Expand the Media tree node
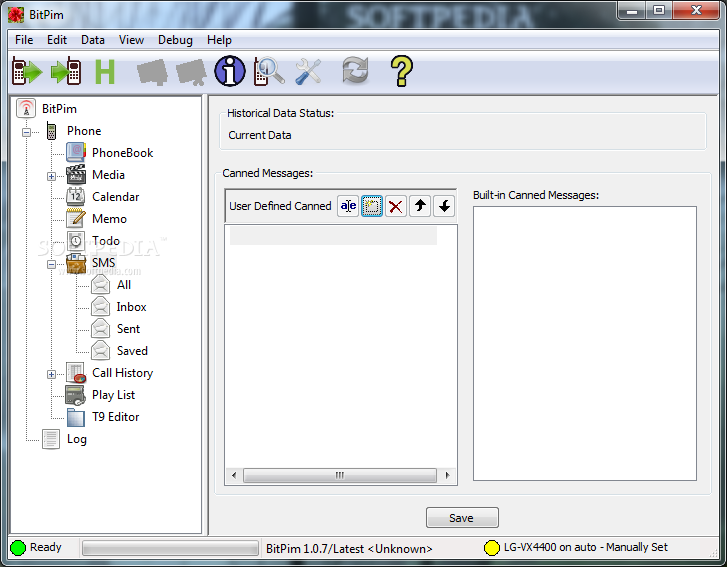The height and width of the screenshot is (567, 727). coord(51,176)
